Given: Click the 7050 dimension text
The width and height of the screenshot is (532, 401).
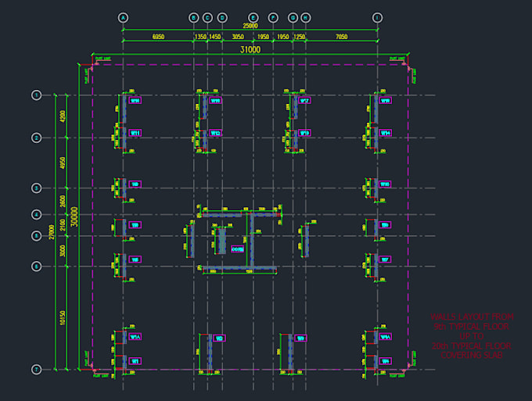Looking at the screenshot, I should pos(341,37).
